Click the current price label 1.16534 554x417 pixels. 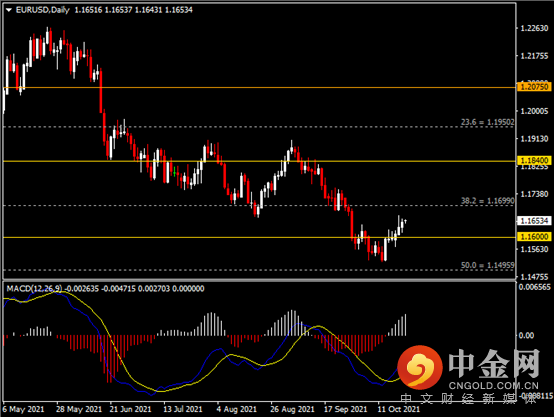[x=534, y=221]
